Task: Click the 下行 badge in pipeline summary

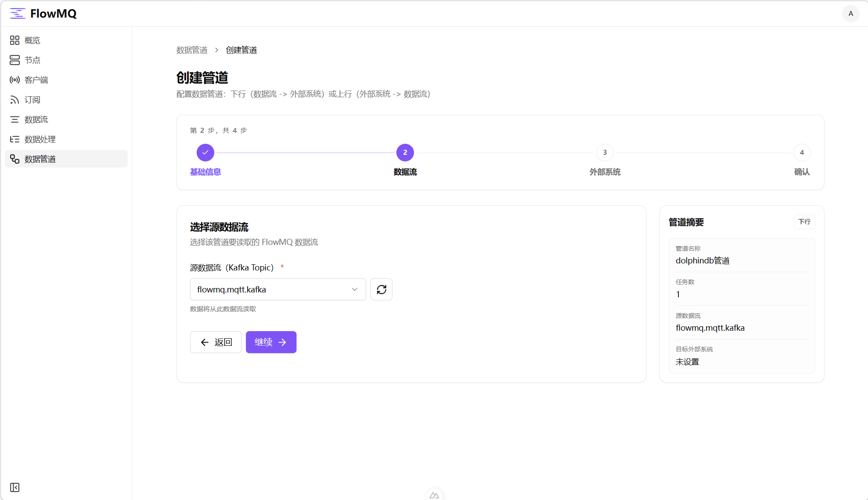Action: click(804, 222)
